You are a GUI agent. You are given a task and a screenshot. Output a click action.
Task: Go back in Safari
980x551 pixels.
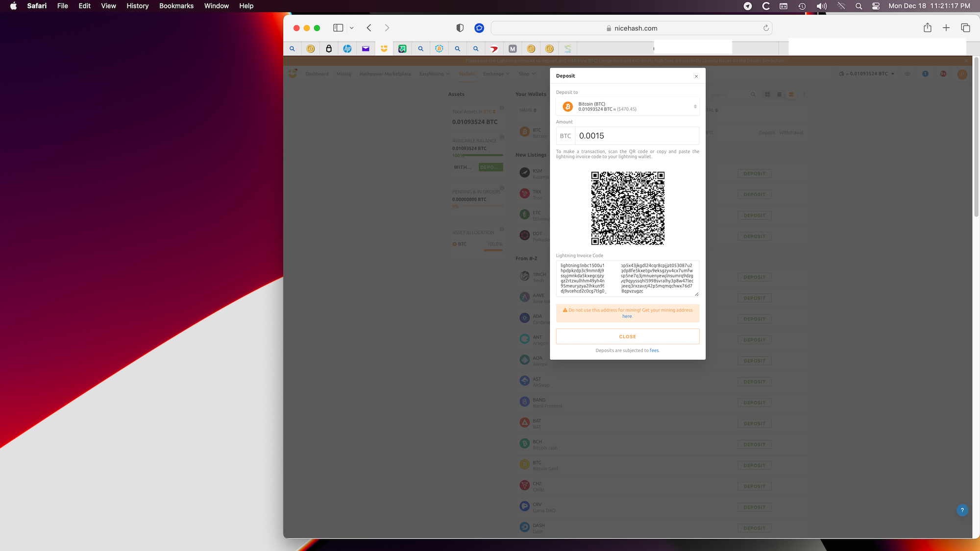pos(369,28)
